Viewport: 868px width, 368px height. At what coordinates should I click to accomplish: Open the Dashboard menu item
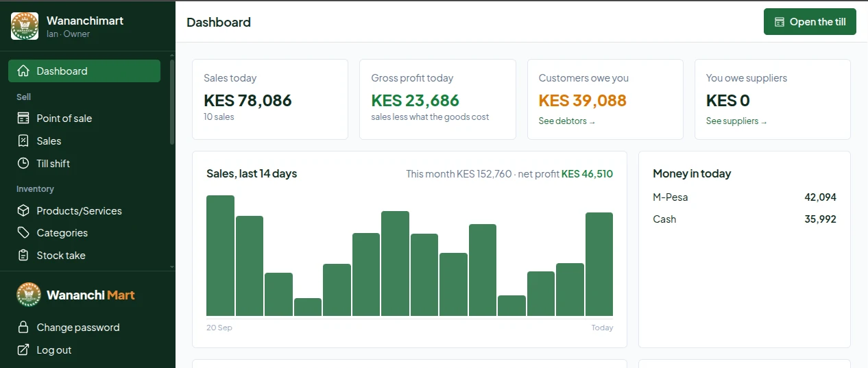tap(84, 71)
